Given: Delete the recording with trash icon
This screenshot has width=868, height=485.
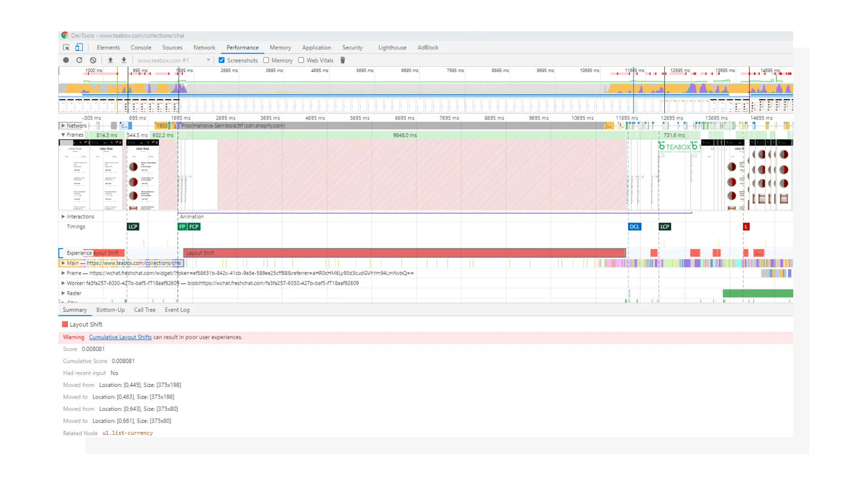Looking at the screenshot, I should (x=343, y=60).
